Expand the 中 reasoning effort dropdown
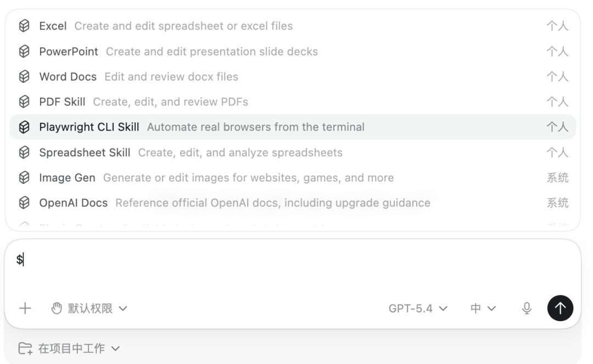This screenshot has height=364, width=593. click(x=483, y=309)
